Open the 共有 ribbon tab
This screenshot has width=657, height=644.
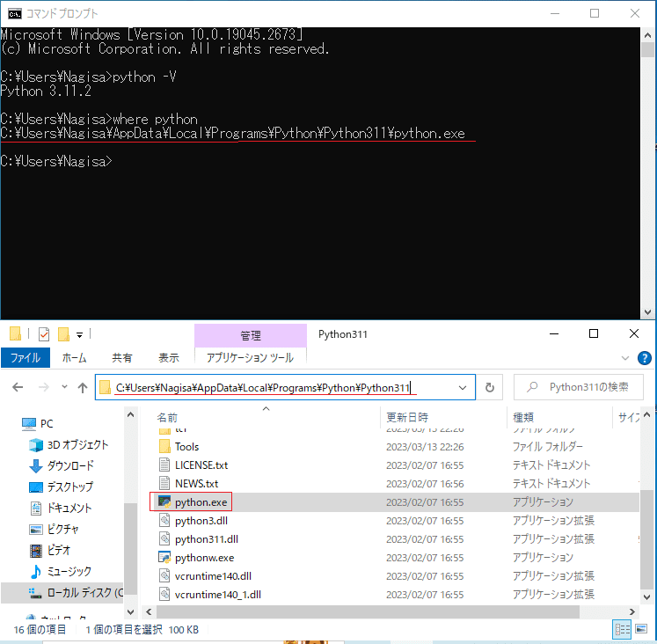coord(122,358)
